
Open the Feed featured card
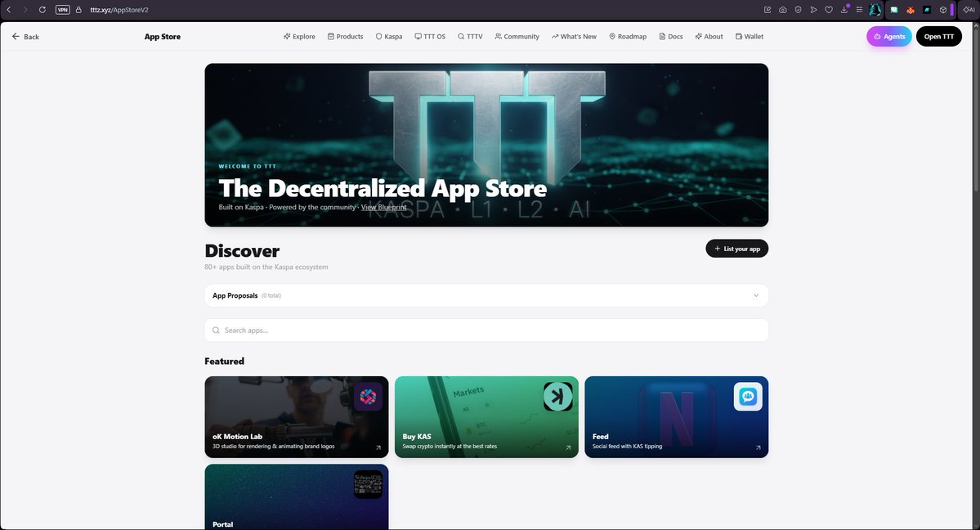click(676, 417)
